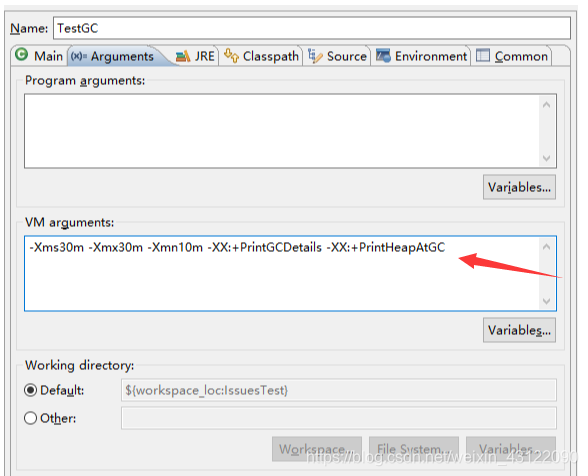Click inside the Name field containing TestGC
588x476 pixels.
tap(312, 28)
